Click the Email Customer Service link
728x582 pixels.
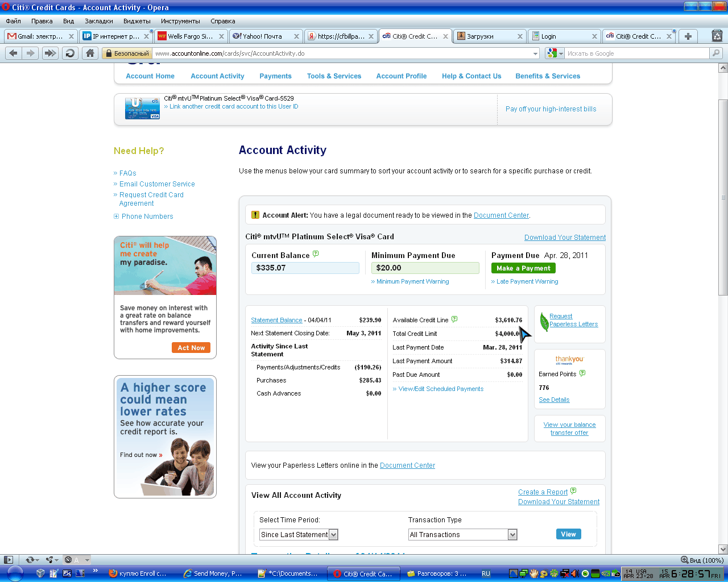(x=157, y=184)
